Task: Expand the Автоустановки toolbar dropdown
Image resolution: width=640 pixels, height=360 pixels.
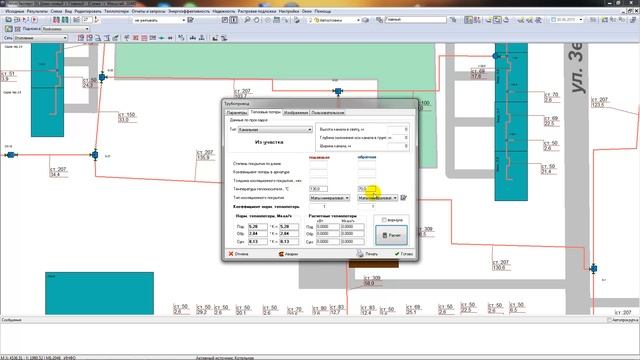Action: [x=358, y=20]
